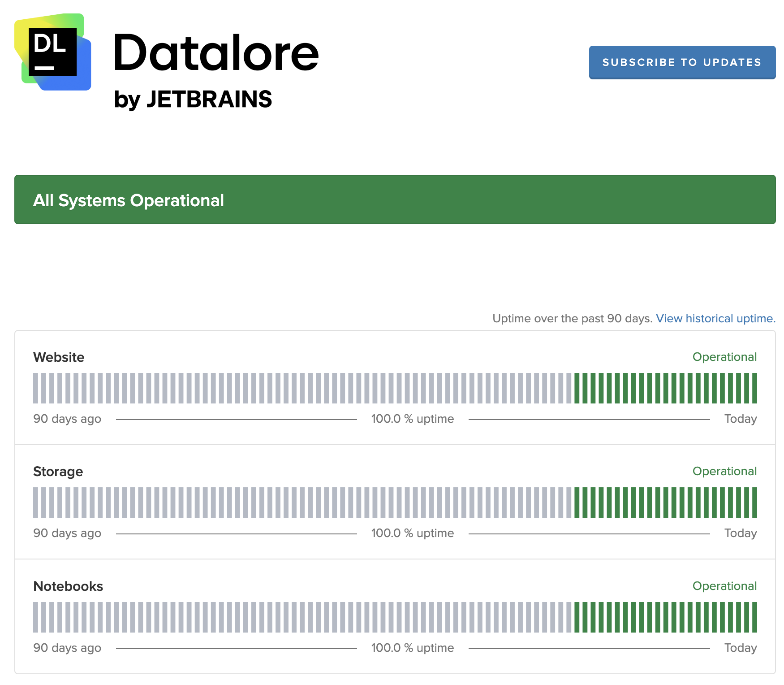784x685 pixels.
Task: Click the by JETBRAINS subtitle
Action: pyautogui.click(x=194, y=100)
